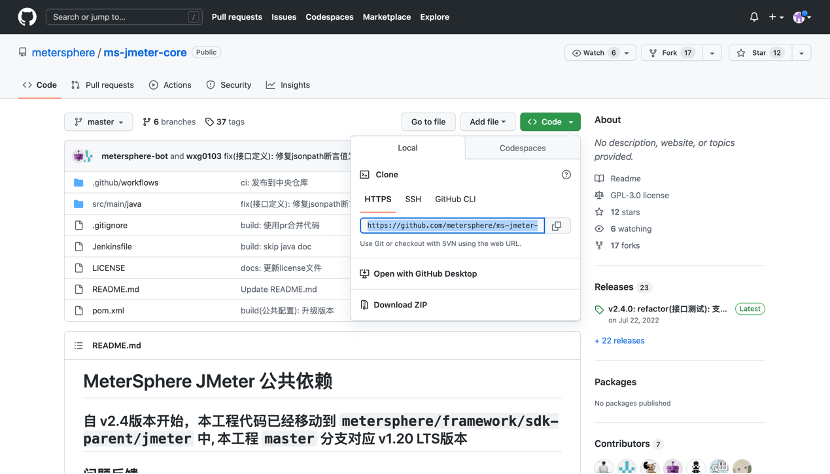Screen dimensions: 830x474
Task: Collapse the green Code dropdown
Action: [550, 122]
